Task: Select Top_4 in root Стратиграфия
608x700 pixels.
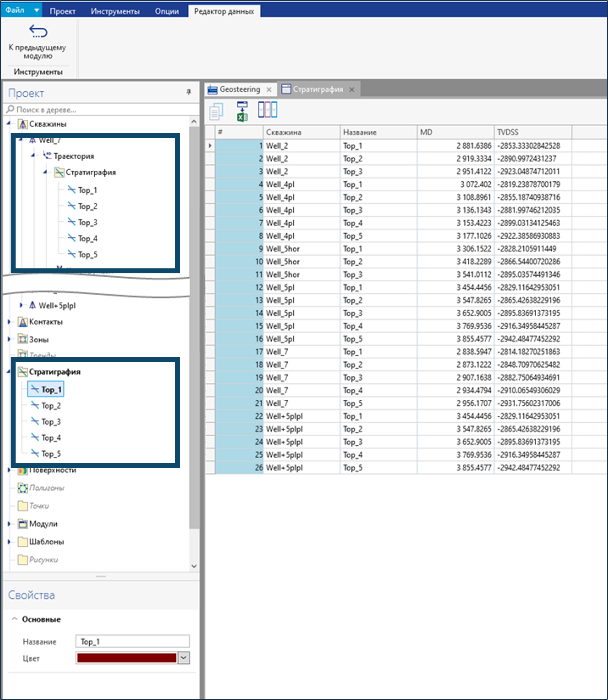Action: (x=51, y=438)
